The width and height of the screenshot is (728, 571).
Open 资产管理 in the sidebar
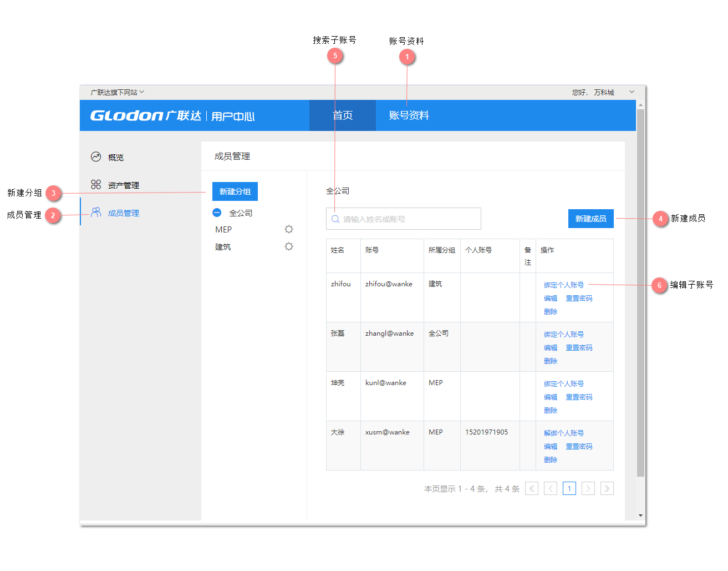coord(123,185)
